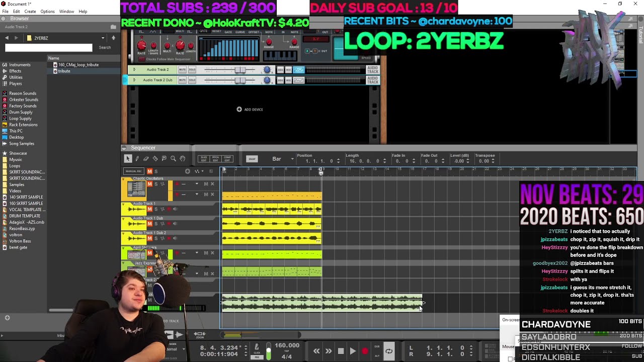Click the metronome Click icon
Image resolution: width=644 pixels, height=362 pixels.
coord(257,347)
